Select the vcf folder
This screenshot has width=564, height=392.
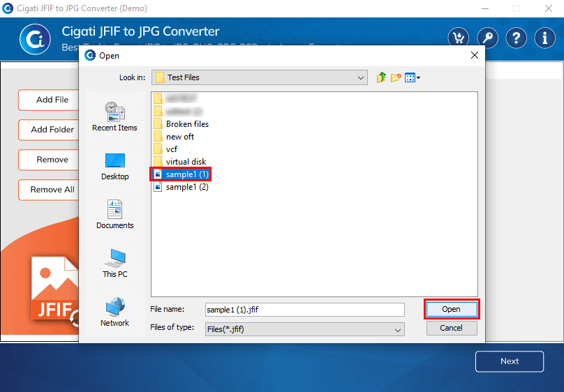pyautogui.click(x=165, y=149)
